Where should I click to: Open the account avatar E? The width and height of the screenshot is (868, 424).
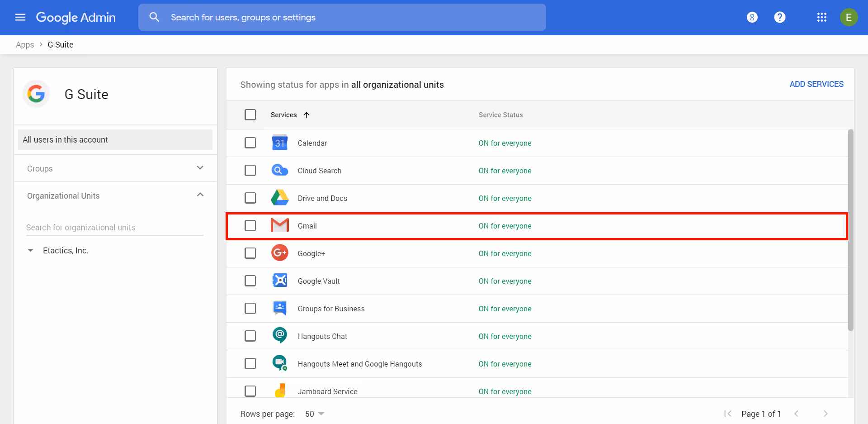pos(849,17)
